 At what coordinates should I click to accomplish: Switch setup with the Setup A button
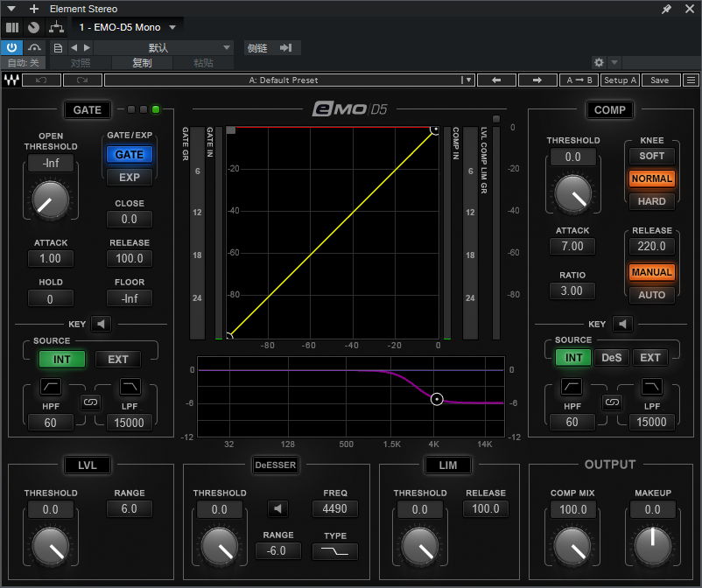[620, 80]
